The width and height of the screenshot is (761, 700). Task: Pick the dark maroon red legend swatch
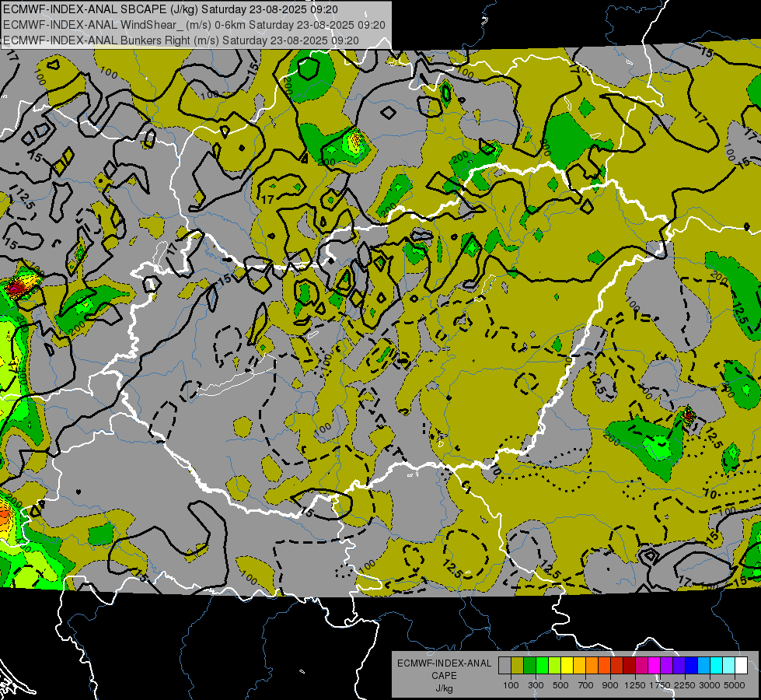pos(630,665)
